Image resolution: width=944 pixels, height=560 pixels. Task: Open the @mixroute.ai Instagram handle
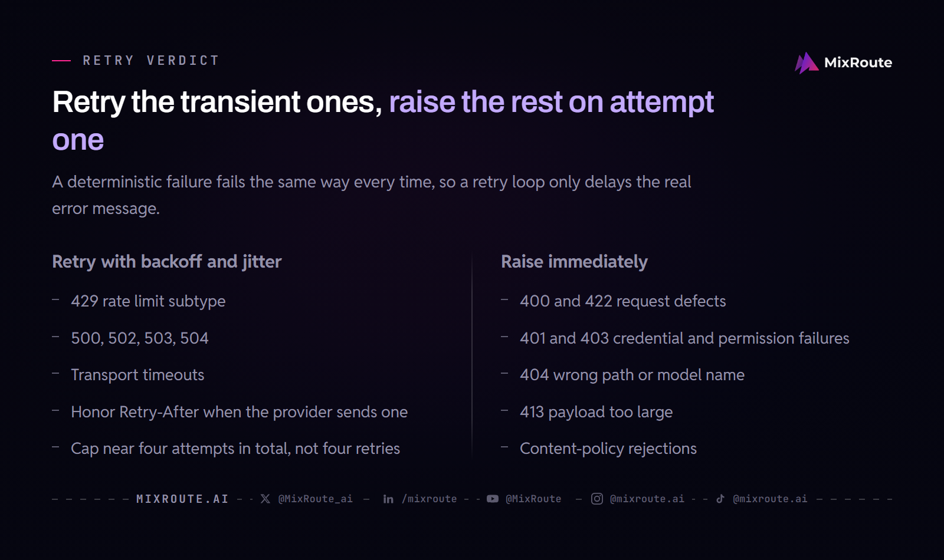647,499
